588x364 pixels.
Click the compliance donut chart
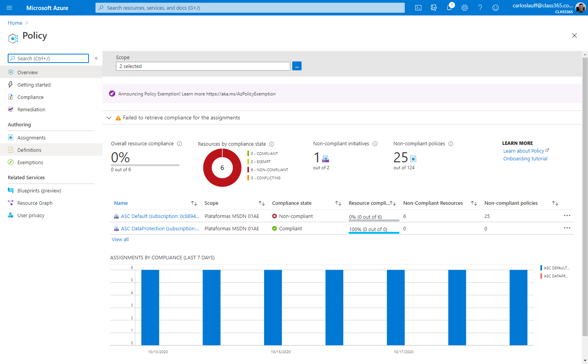(x=222, y=168)
